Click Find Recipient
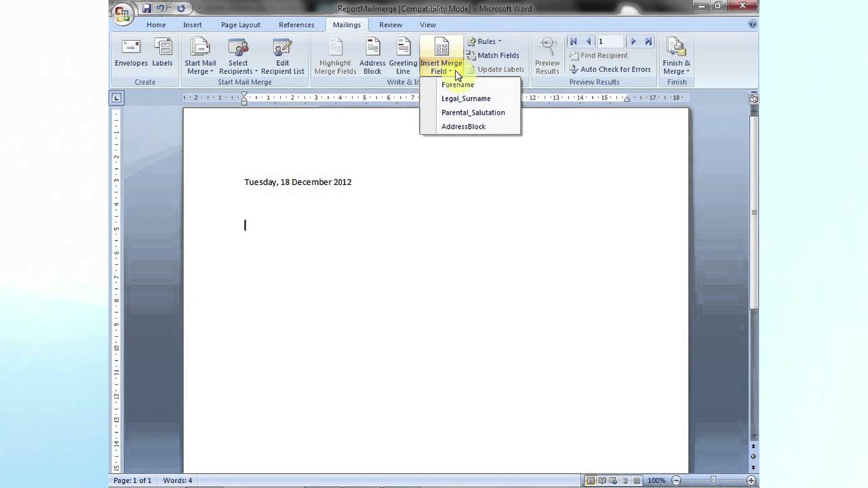This screenshot has width=868, height=488. [x=598, y=56]
